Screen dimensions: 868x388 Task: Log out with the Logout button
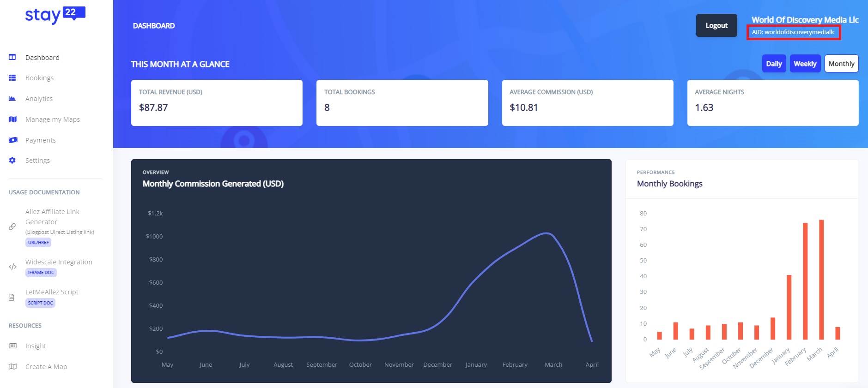click(x=716, y=25)
